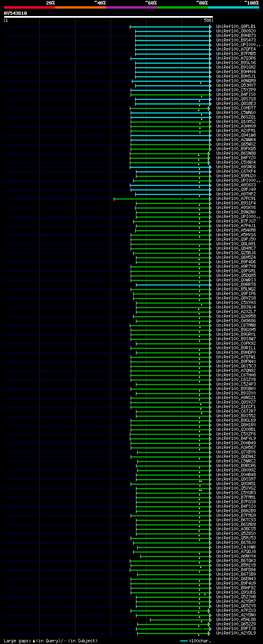Open the UniRef100_A2YDL9 hit
The height and width of the screenshot is (644, 263).
pos(236,633)
